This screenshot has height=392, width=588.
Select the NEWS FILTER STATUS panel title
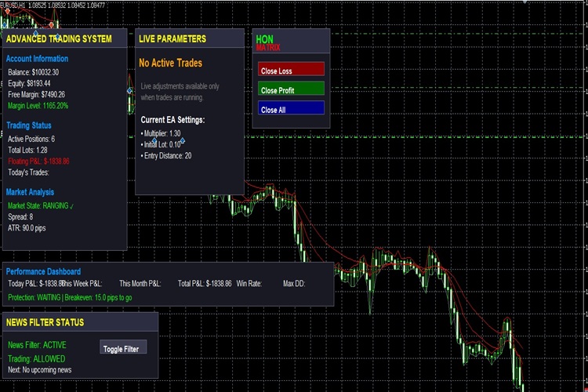45,322
